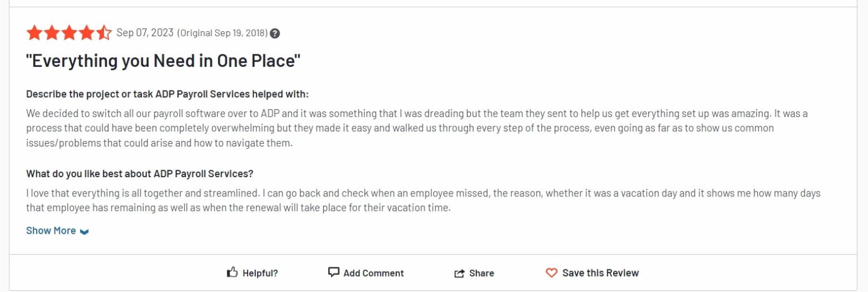Click the fourth rating star

click(86, 33)
